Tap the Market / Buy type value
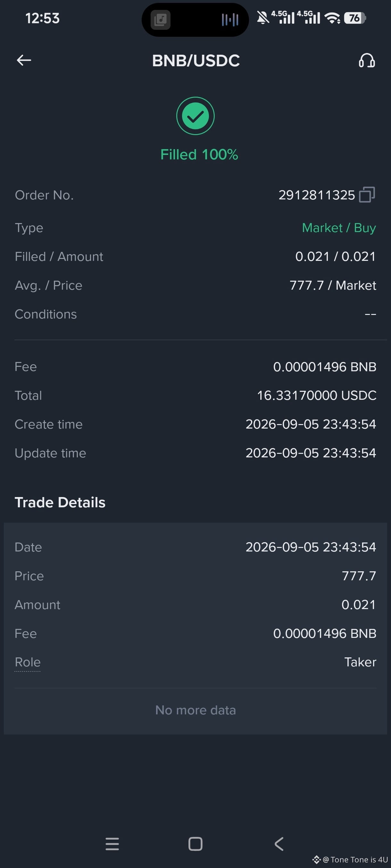Viewport: 391px width, 868px height. point(339,228)
